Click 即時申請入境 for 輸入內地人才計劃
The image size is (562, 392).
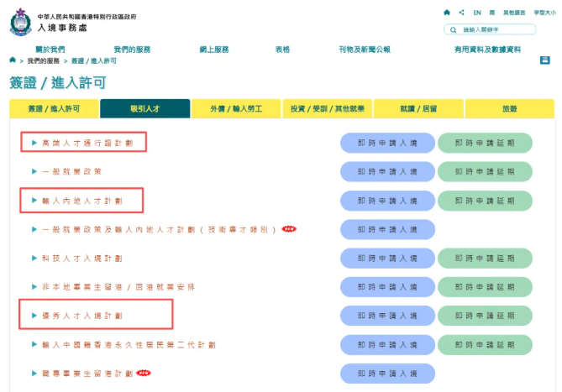click(387, 201)
